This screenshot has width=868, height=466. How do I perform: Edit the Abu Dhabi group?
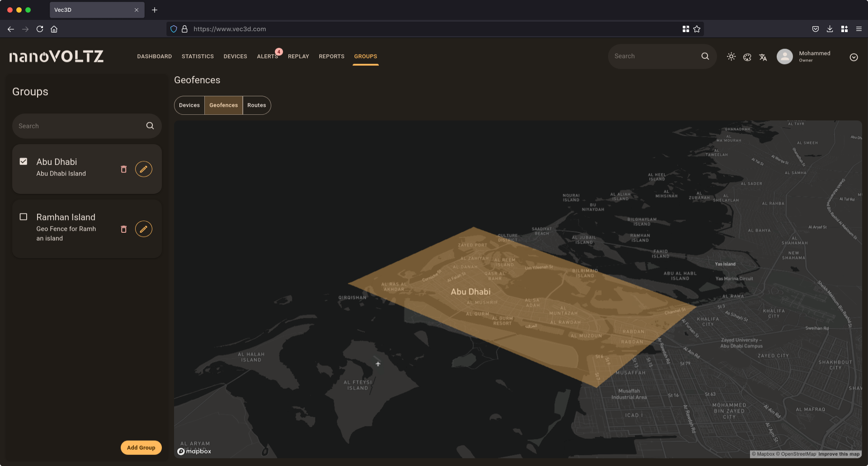144,169
